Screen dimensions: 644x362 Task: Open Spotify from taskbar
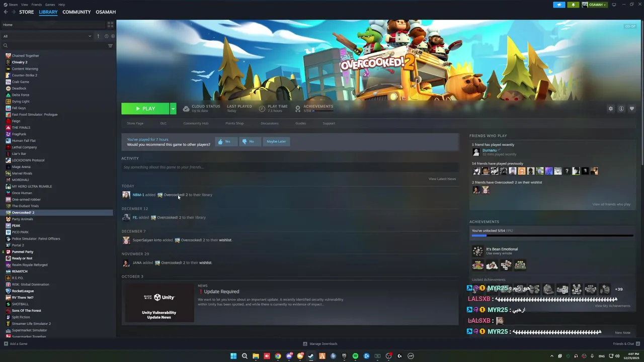tap(355, 356)
